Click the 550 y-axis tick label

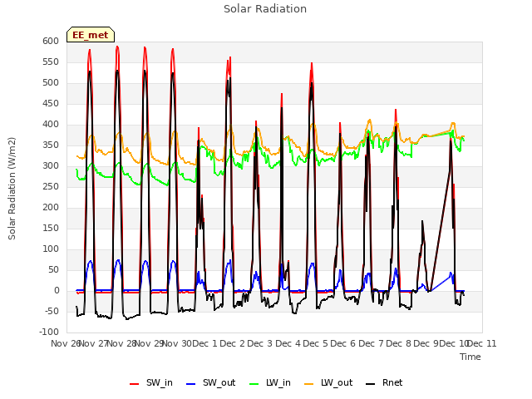click(51, 62)
